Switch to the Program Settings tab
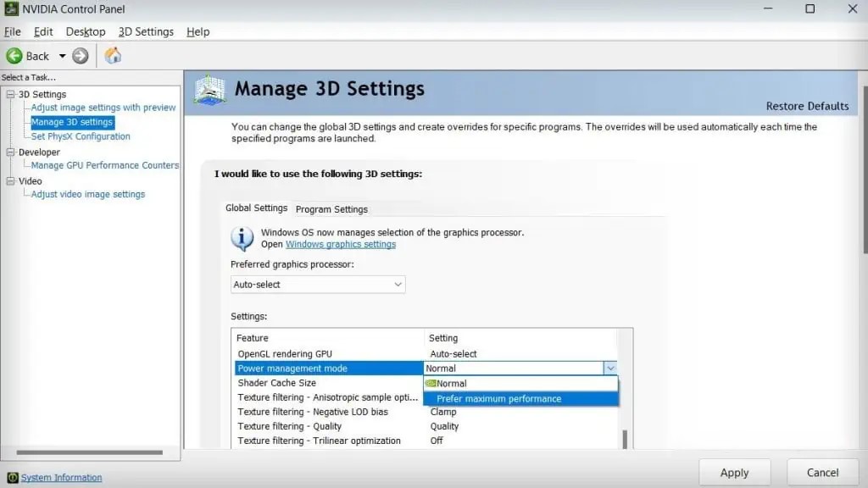868x488 pixels. pos(331,209)
